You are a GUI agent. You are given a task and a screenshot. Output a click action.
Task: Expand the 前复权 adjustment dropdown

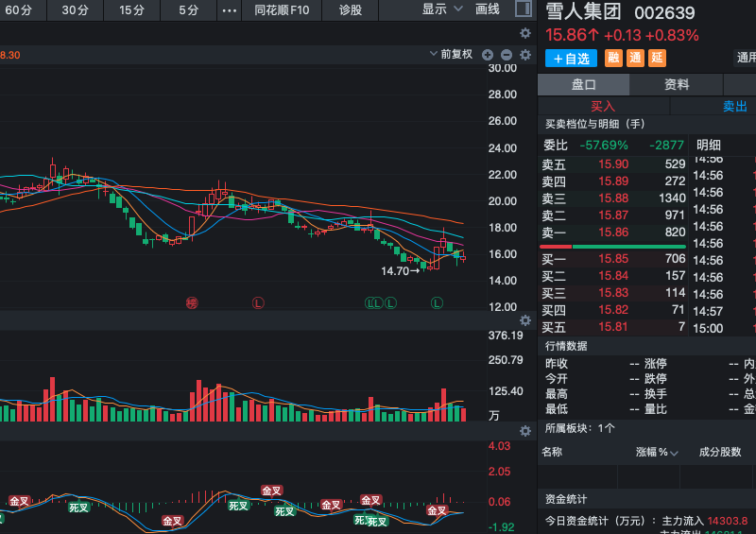click(452, 54)
